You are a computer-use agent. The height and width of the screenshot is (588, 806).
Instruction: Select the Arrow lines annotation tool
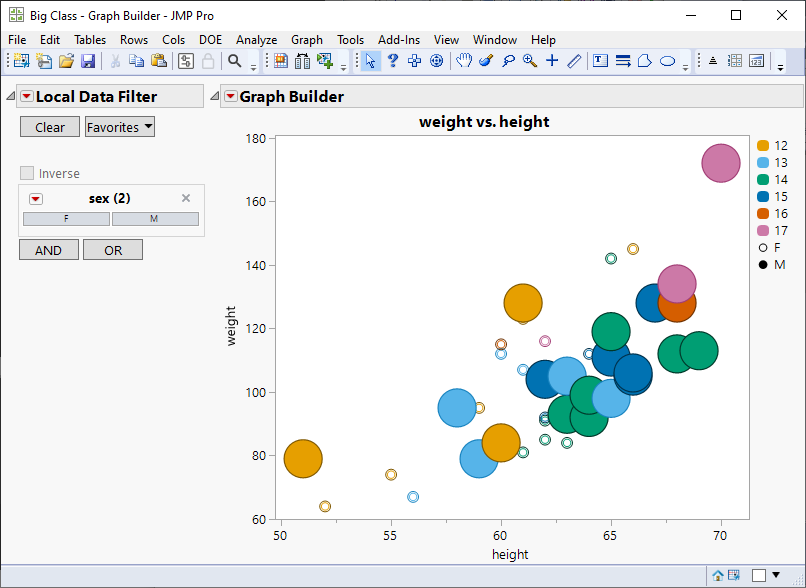623,61
